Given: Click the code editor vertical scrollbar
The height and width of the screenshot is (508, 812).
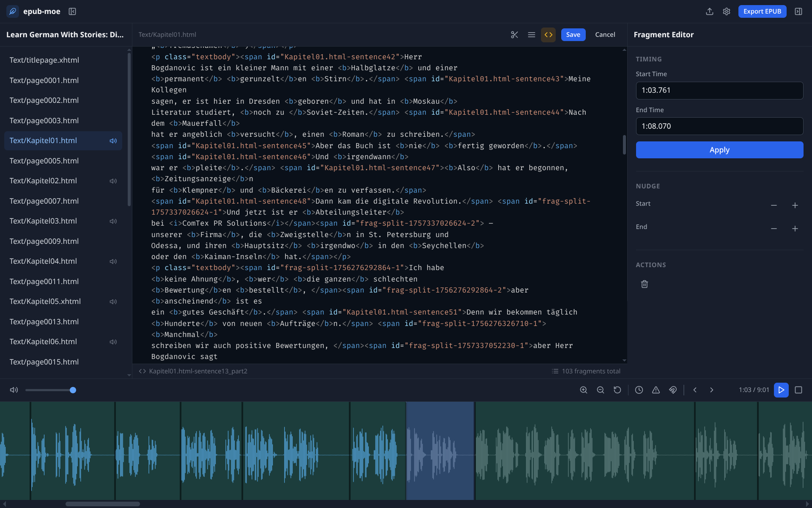Looking at the screenshot, I should tap(624, 145).
